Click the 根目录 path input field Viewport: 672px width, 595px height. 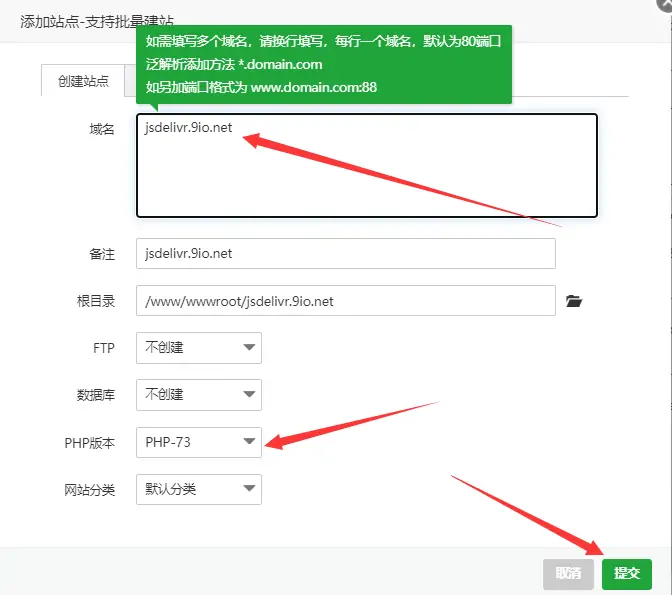click(x=346, y=301)
